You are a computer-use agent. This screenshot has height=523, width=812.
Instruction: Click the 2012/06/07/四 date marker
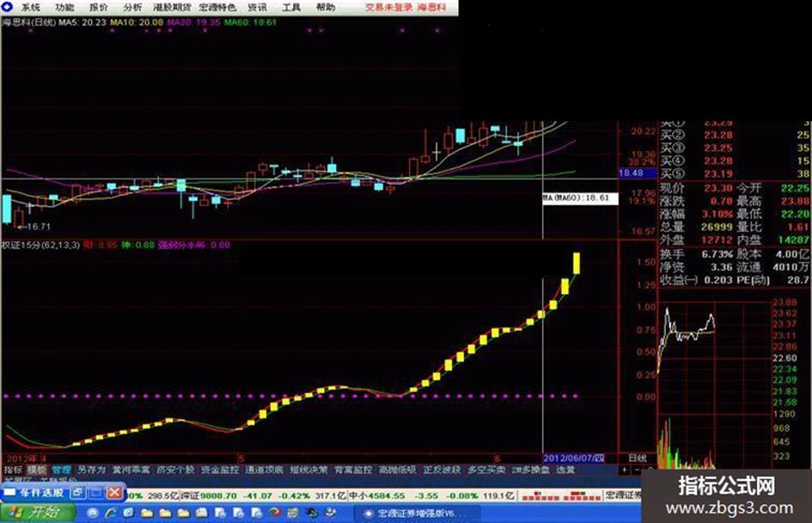(x=574, y=458)
